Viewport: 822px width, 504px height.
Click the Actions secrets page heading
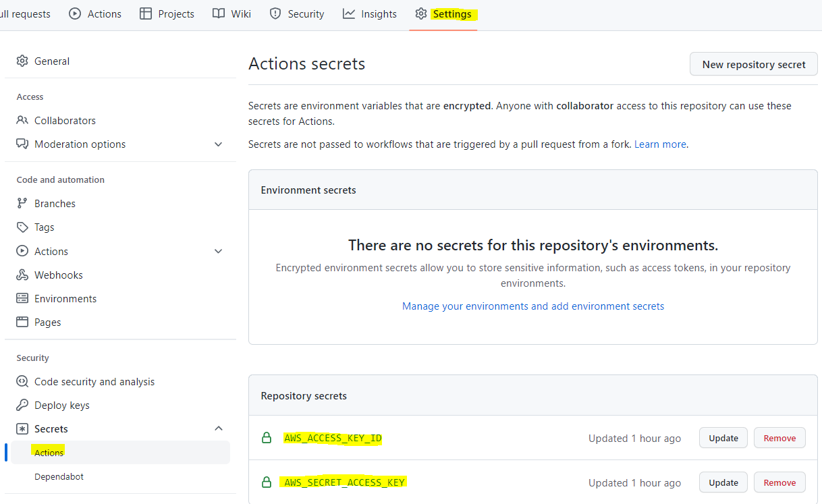click(306, 63)
